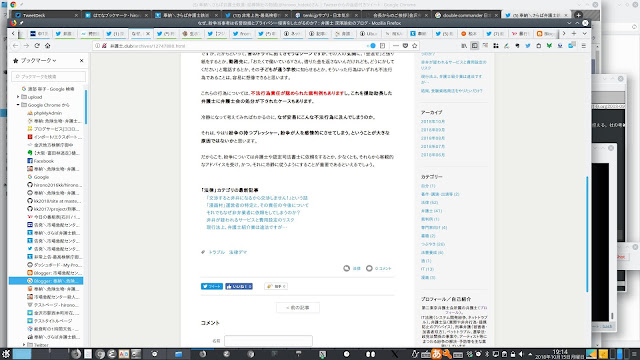640x360 pixels.
Task: Close the bookmarks sidebar
Action: pyautogui.click(x=82, y=60)
